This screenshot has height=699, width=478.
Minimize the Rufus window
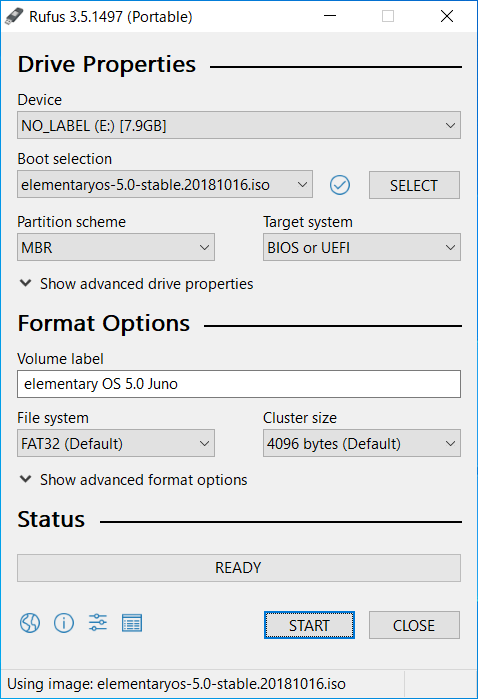pyautogui.click(x=330, y=16)
